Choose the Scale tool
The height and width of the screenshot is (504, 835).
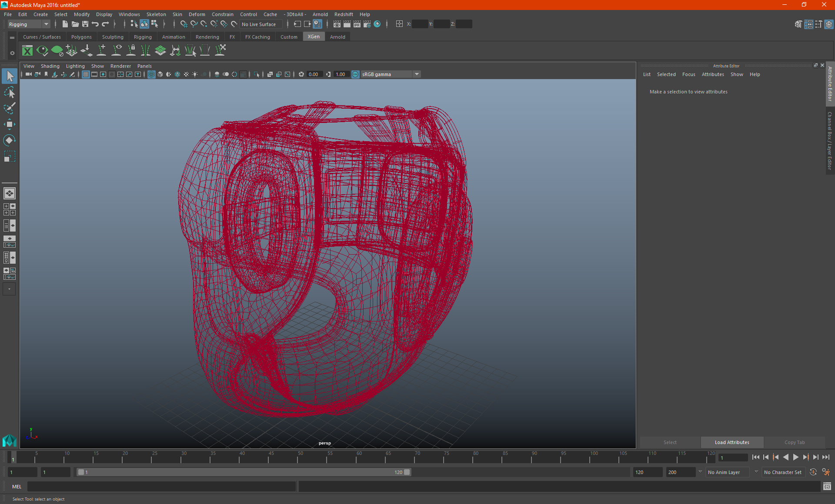click(10, 156)
